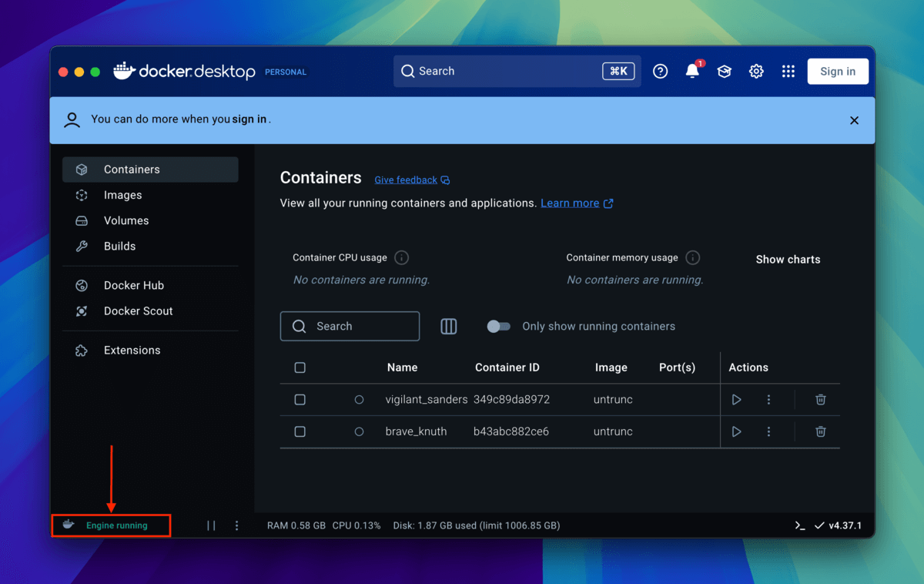Open the Learn more link
This screenshot has height=584, width=924.
(x=577, y=203)
